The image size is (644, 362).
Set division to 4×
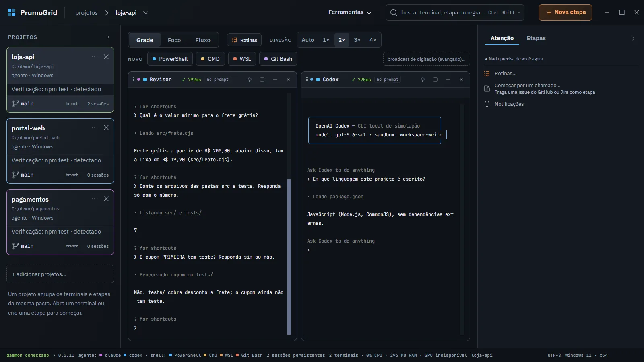[x=373, y=40]
